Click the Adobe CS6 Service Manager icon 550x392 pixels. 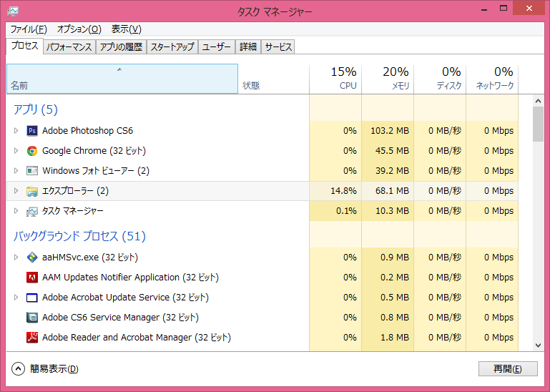(x=32, y=318)
